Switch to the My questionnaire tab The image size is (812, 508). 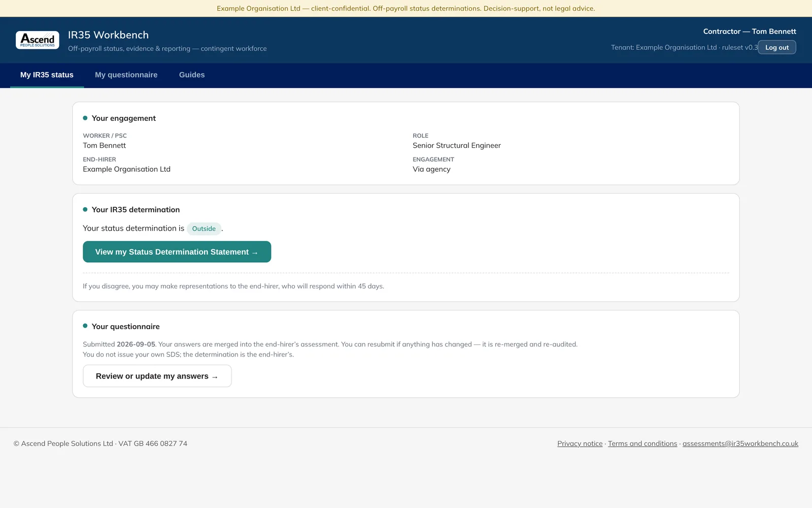pyautogui.click(x=126, y=75)
